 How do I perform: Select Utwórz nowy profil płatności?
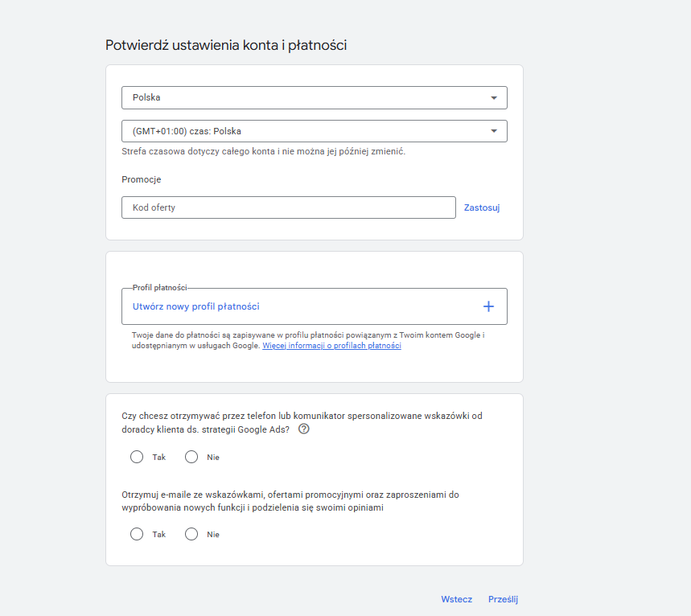pyautogui.click(x=196, y=306)
